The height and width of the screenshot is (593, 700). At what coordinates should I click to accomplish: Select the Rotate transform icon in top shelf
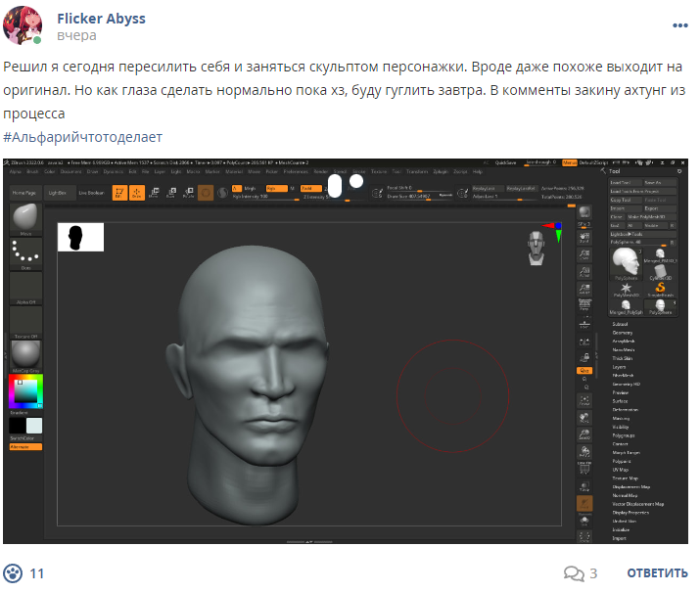click(188, 193)
